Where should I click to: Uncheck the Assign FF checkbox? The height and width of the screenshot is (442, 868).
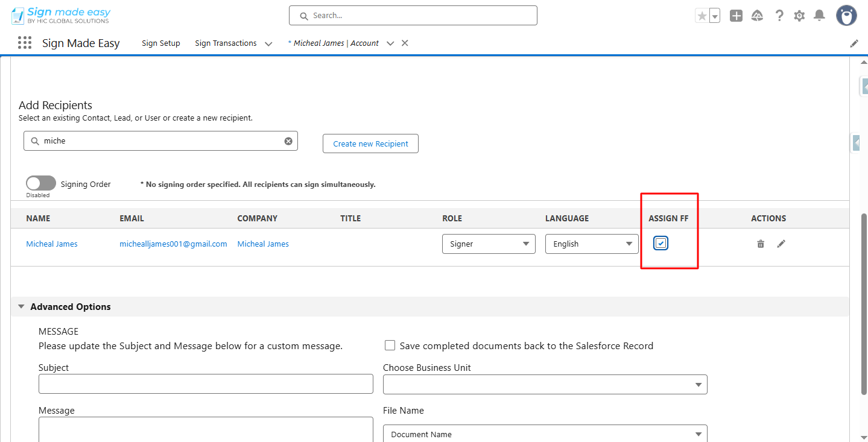pos(661,243)
